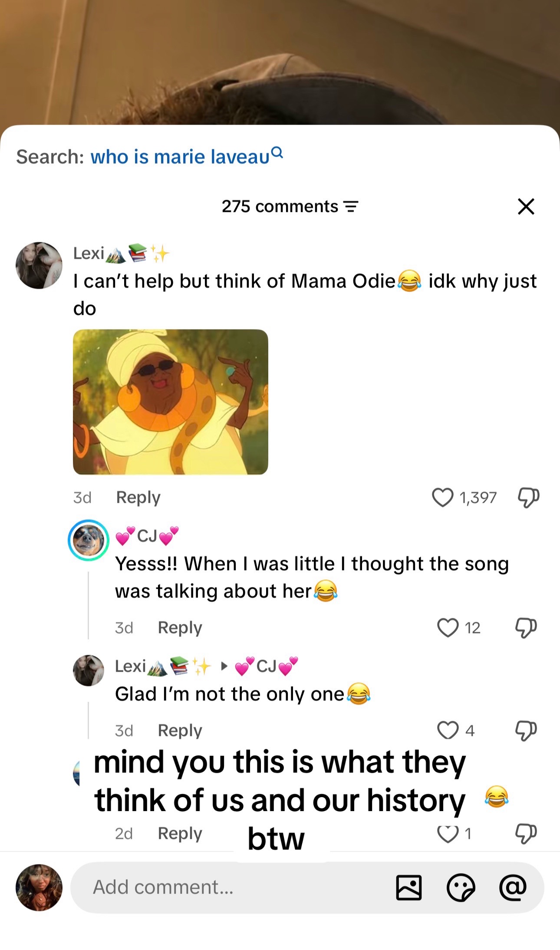Screen dimensions: 560x950
Task: Dislike Lexi's Mama Odie comment
Action: [x=528, y=498]
